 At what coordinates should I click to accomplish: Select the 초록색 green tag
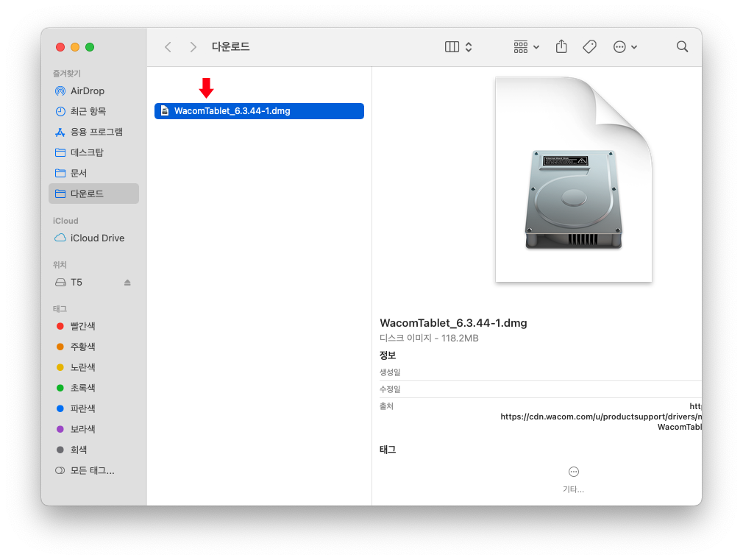coord(93,388)
